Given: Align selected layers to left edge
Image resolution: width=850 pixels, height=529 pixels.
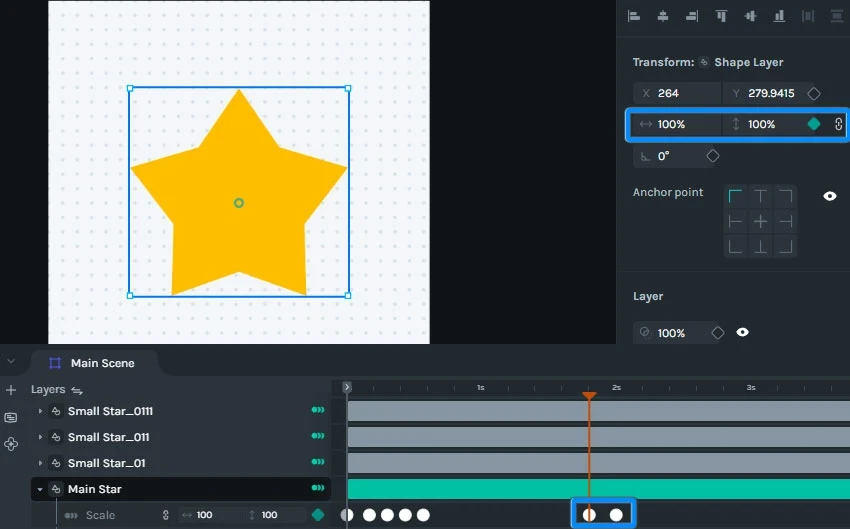Looking at the screenshot, I should coord(634,16).
